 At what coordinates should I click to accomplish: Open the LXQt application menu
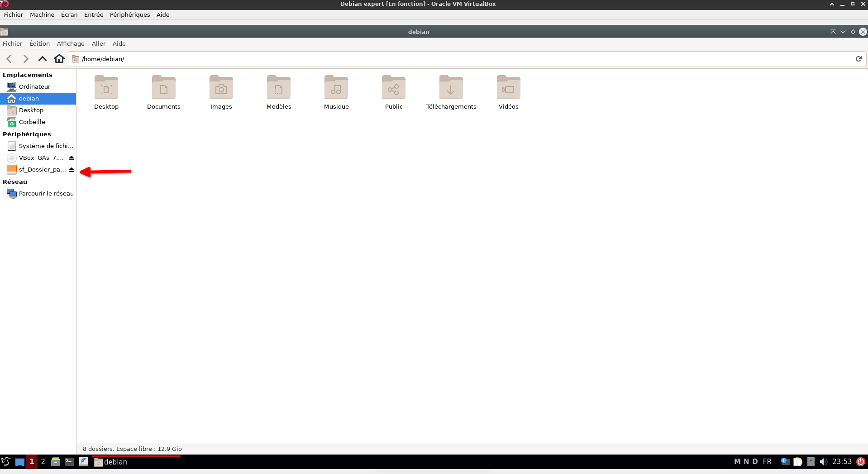click(6, 462)
